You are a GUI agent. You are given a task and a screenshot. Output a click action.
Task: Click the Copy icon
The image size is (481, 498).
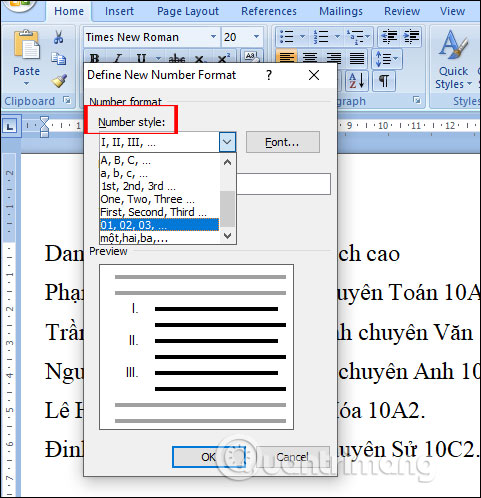59,58
